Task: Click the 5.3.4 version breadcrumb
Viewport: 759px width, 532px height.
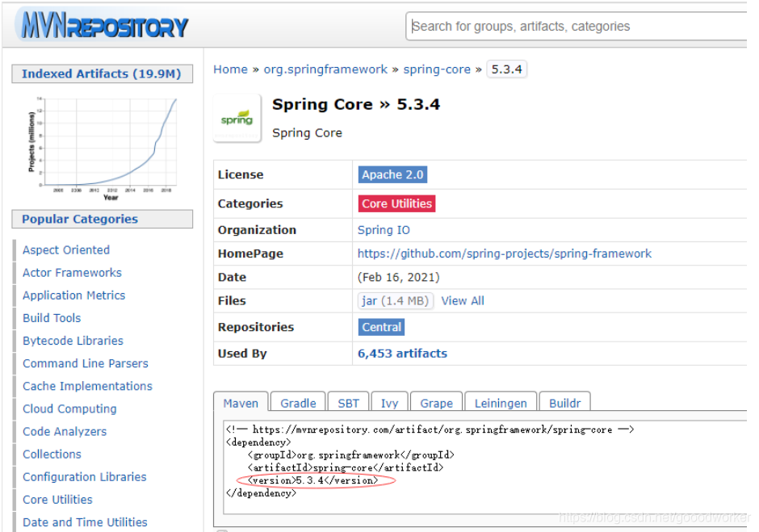Action: (506, 69)
